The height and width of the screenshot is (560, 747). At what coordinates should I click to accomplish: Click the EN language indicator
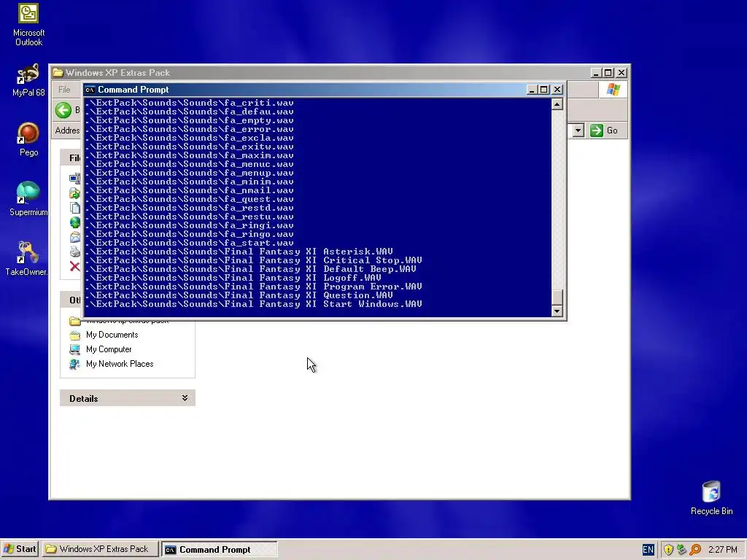coord(648,550)
